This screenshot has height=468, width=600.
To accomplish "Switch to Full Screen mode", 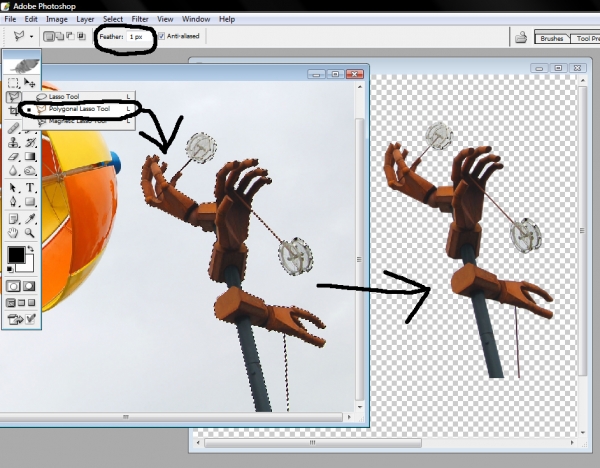I will [32, 303].
